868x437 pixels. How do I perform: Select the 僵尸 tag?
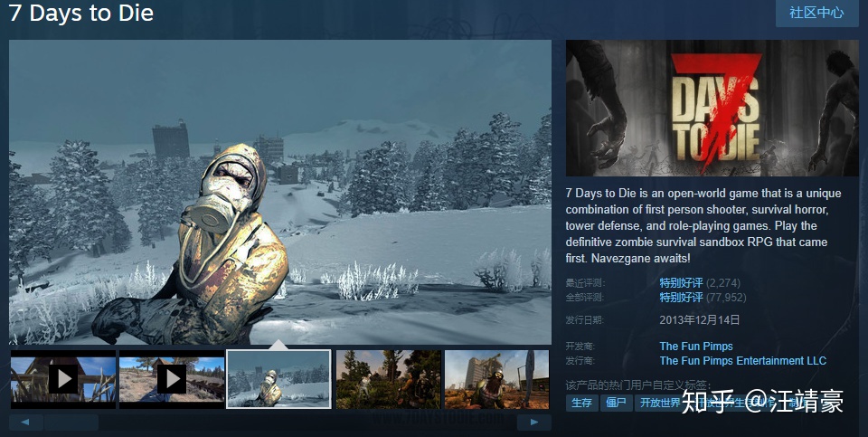point(616,403)
